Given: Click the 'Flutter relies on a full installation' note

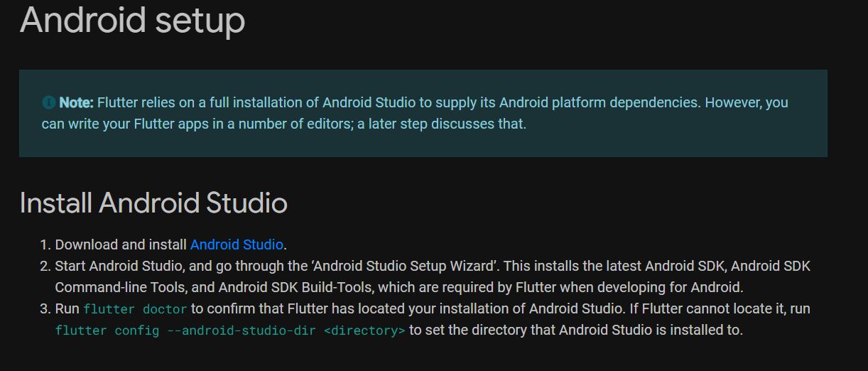Looking at the screenshot, I should 443,102.
